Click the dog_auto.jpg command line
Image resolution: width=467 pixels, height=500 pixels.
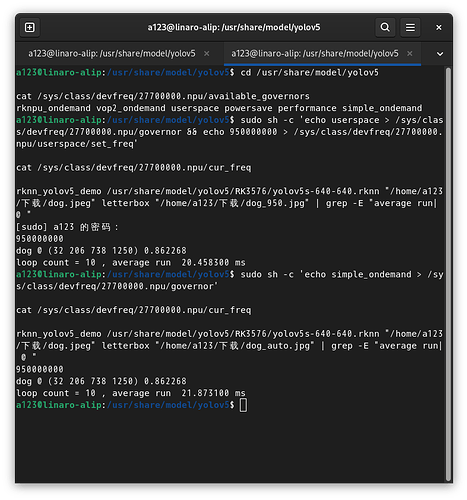[x=230, y=346]
